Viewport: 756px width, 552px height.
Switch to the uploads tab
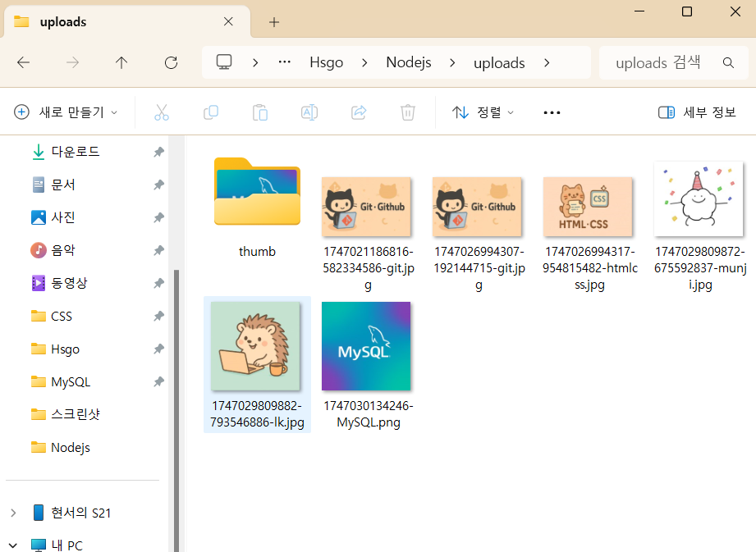[x=127, y=21]
